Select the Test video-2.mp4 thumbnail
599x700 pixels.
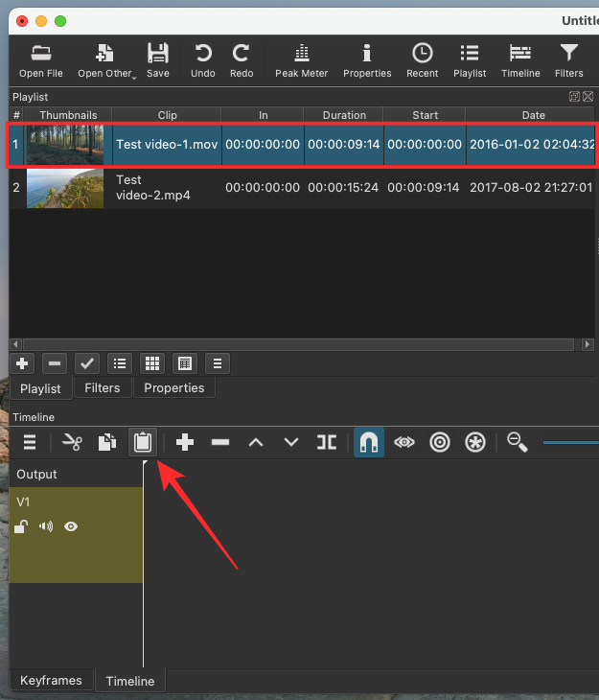click(x=64, y=188)
